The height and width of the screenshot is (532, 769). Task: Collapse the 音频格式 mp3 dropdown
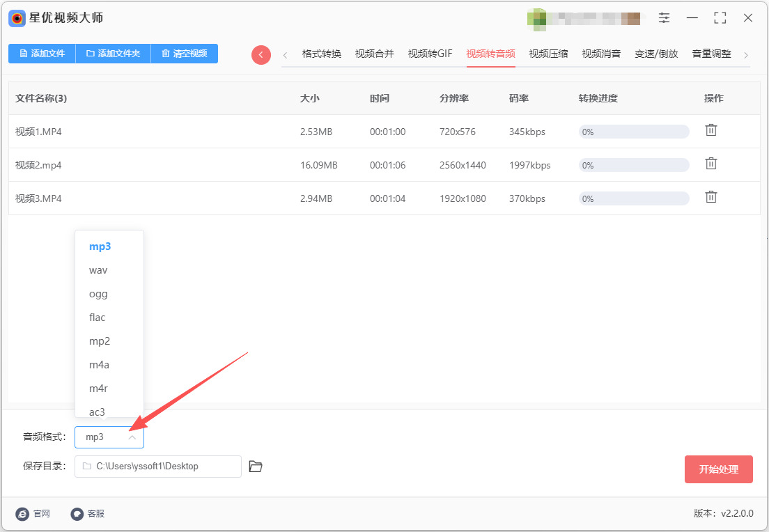click(x=109, y=437)
